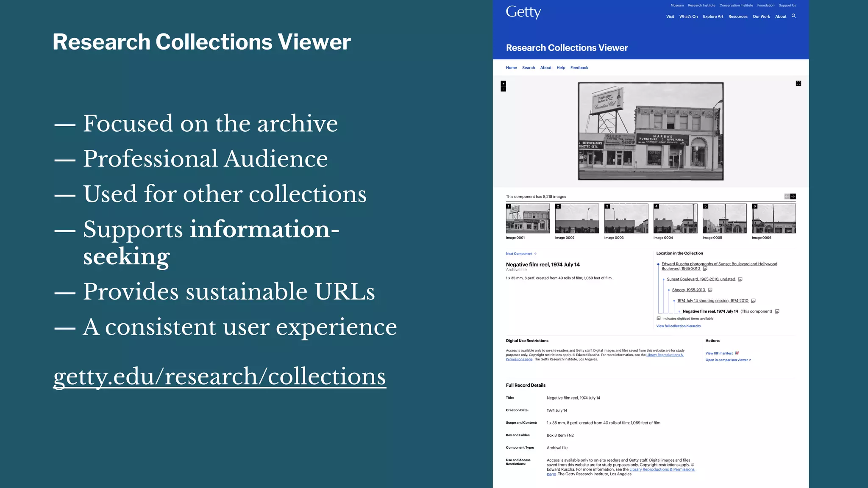Select thumbnail Image 0001

528,219
